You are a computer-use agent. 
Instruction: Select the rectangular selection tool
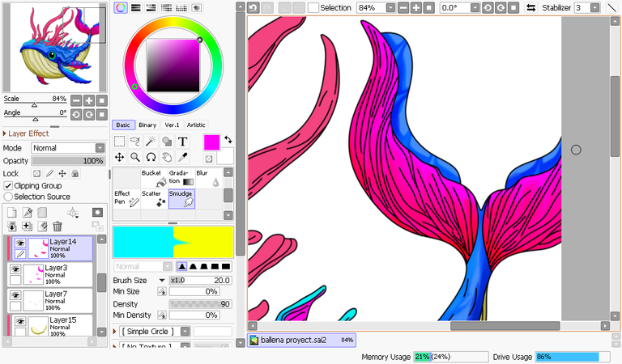coord(119,142)
